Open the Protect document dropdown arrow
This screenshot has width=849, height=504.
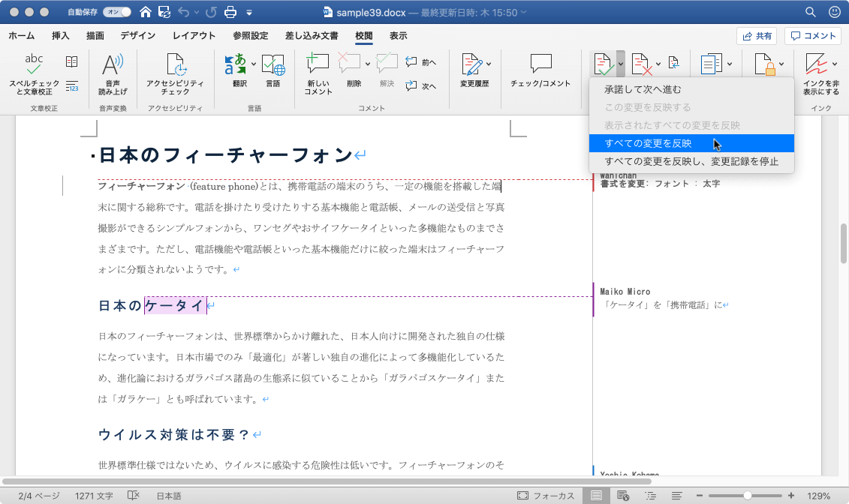(781, 64)
